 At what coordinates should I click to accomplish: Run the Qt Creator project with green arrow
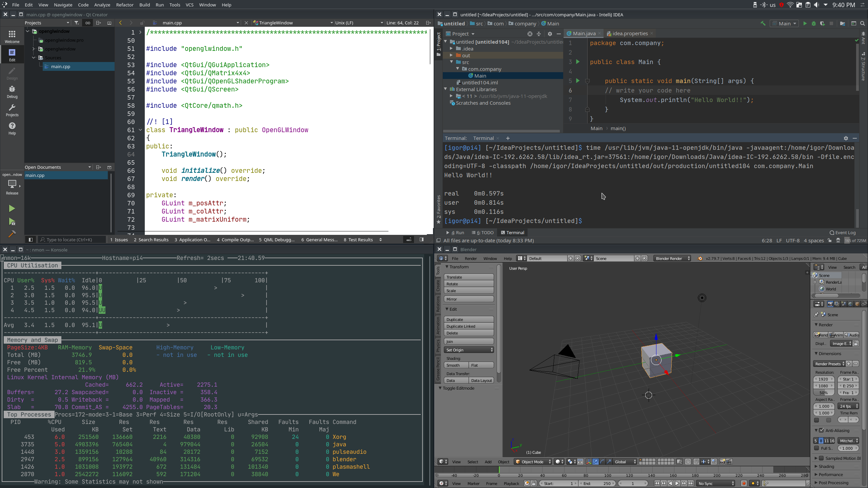12,208
